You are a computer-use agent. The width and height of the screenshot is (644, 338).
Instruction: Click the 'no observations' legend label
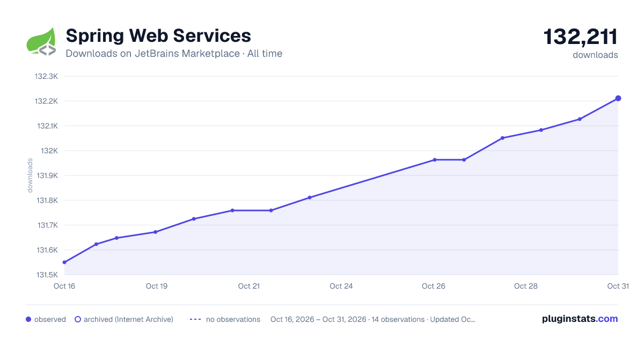(233, 319)
